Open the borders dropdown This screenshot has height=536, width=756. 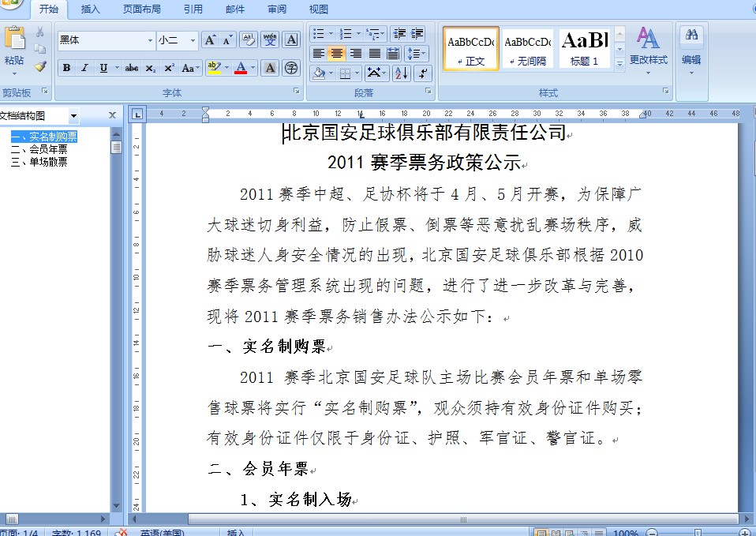[x=357, y=73]
